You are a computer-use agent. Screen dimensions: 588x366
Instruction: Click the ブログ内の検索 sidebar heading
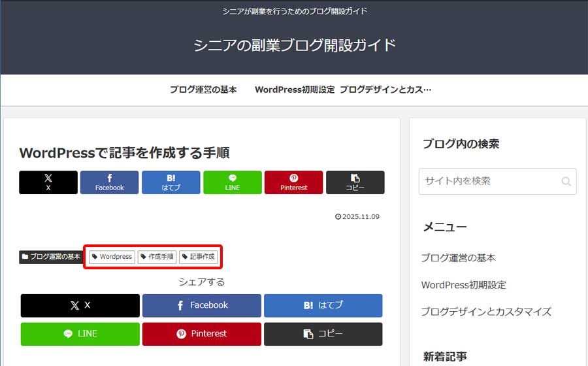coord(461,144)
